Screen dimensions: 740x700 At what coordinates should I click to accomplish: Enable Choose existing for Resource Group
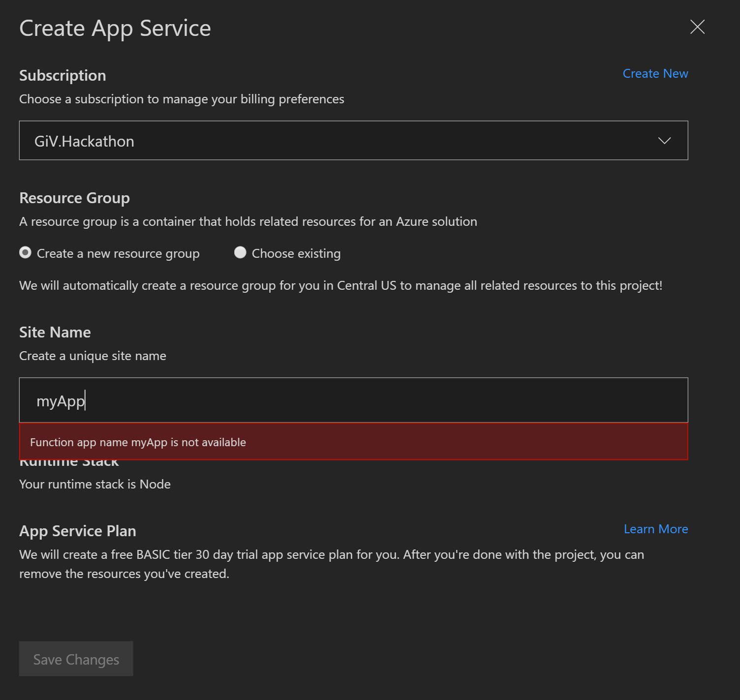(240, 252)
